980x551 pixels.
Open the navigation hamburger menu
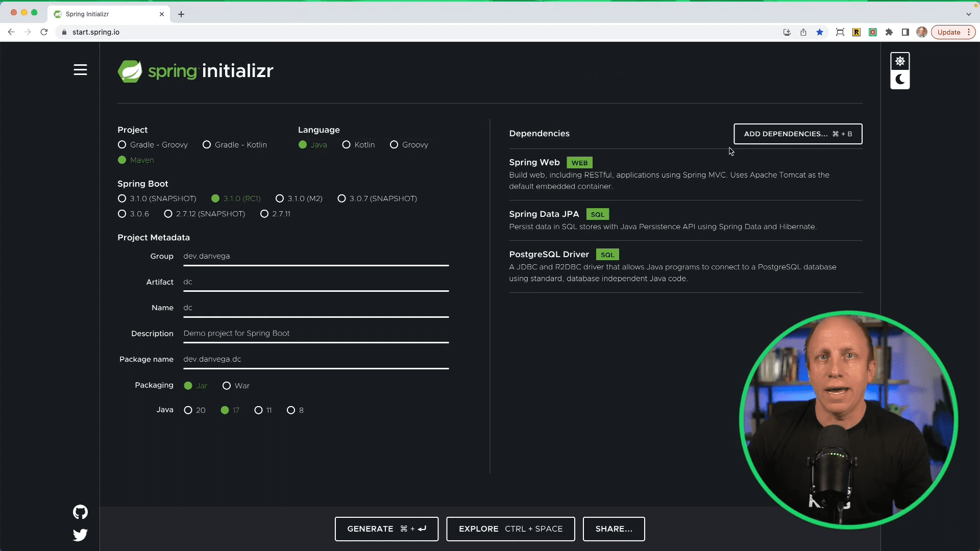coord(80,70)
